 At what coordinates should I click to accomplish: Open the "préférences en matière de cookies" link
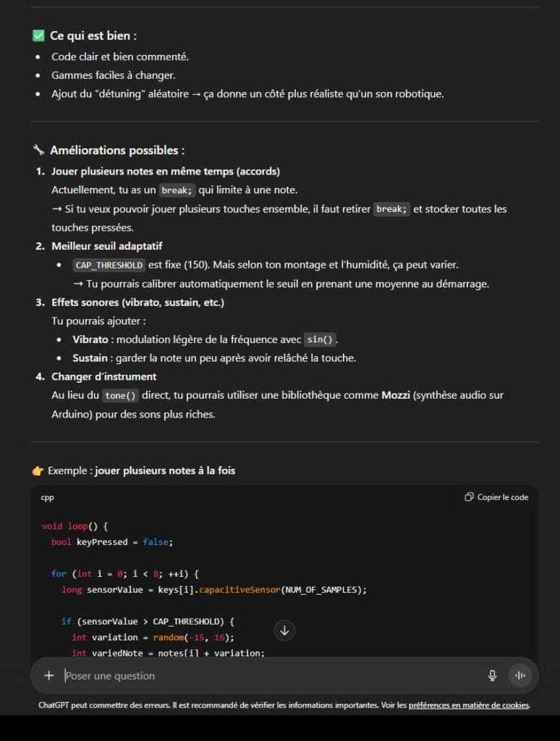(x=469, y=705)
